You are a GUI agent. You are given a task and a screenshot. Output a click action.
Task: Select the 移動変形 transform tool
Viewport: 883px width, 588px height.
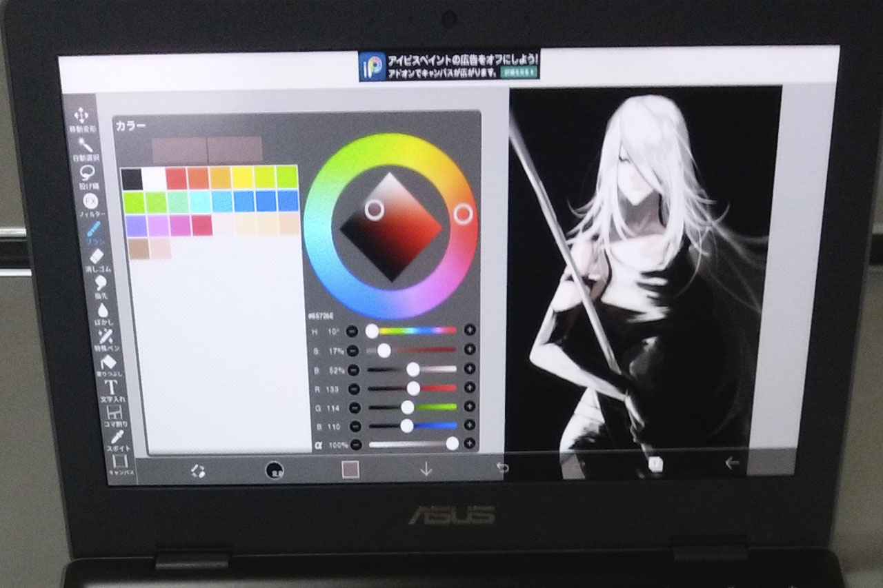pyautogui.click(x=81, y=119)
